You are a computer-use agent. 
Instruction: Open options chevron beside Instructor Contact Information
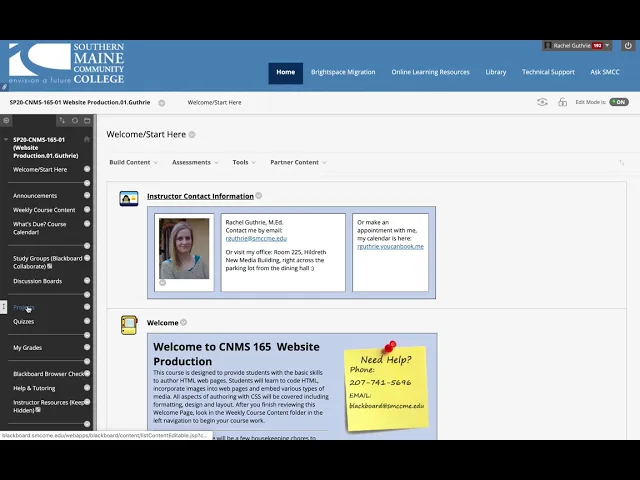pyautogui.click(x=258, y=196)
